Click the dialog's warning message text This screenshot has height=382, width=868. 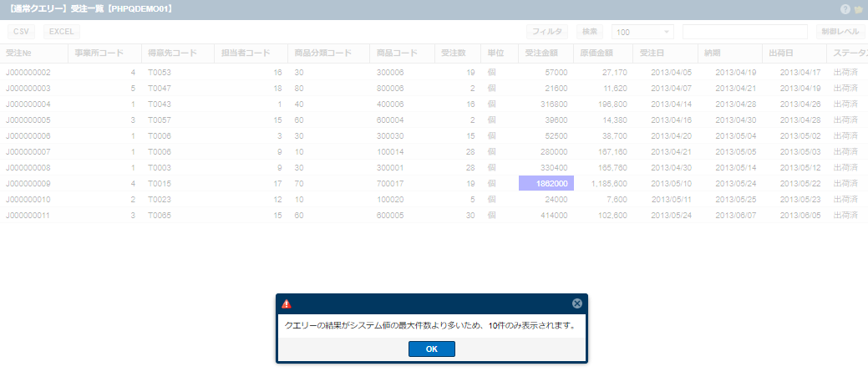[x=430, y=325]
